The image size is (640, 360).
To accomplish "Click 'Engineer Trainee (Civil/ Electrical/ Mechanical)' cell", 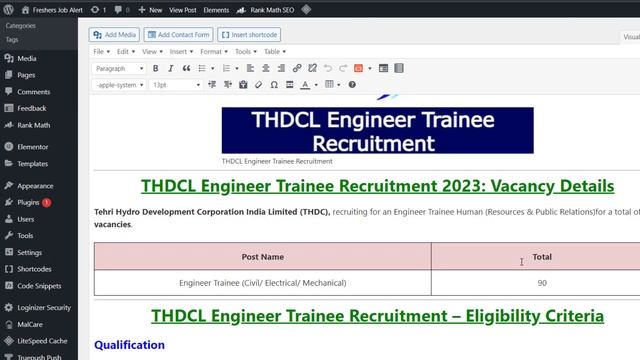I will point(262,282).
